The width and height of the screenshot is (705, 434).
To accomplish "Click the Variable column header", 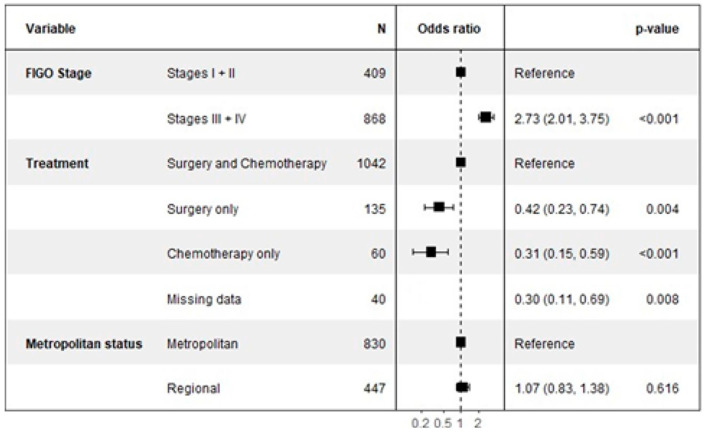I will pyautogui.click(x=50, y=29).
